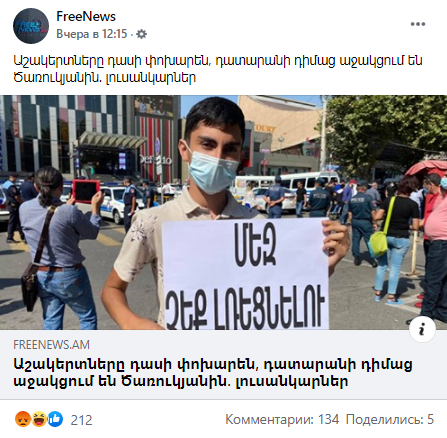Open the FREENEWS.AM domain label
Screen dimensions: 447x438
[51, 345]
